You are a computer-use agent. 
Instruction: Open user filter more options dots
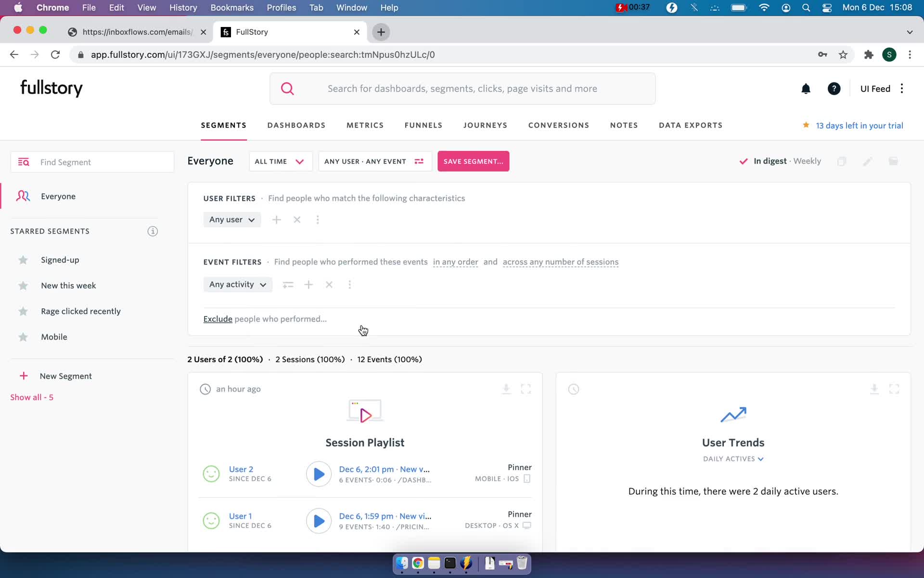(x=318, y=220)
